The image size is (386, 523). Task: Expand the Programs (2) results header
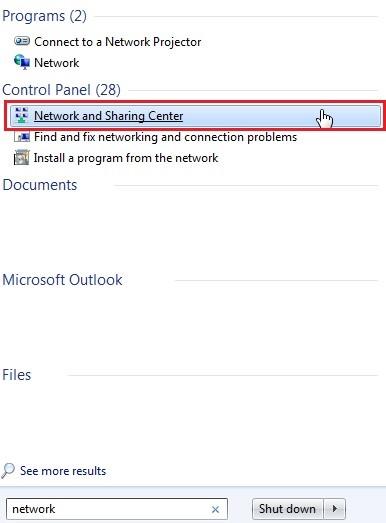click(44, 16)
